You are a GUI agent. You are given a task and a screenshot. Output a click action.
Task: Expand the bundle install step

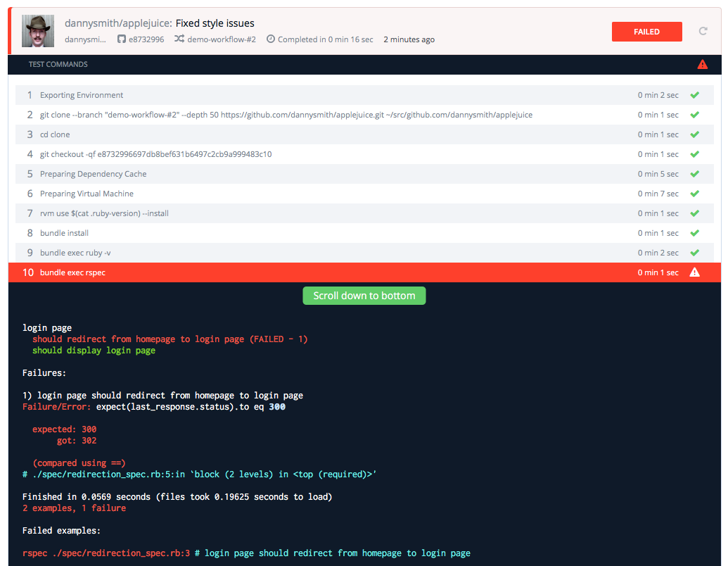[x=364, y=233]
